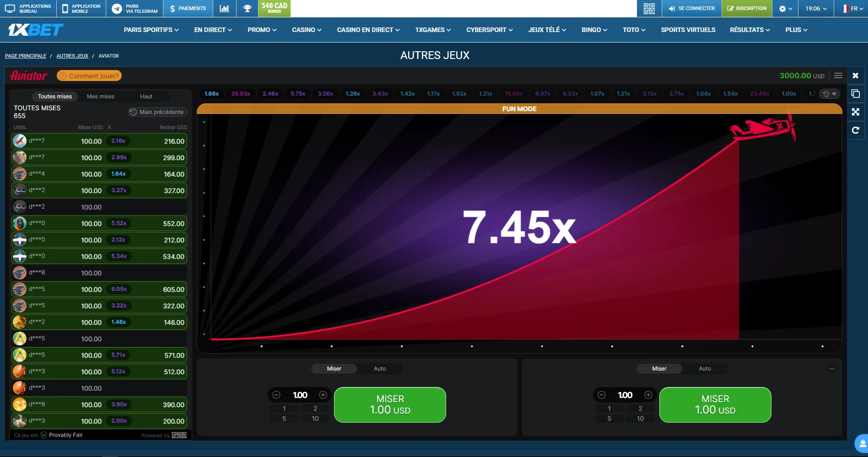Viewport: 868px width, 457px height.
Task: Open the settings gear dropdown
Action: pyautogui.click(x=786, y=8)
